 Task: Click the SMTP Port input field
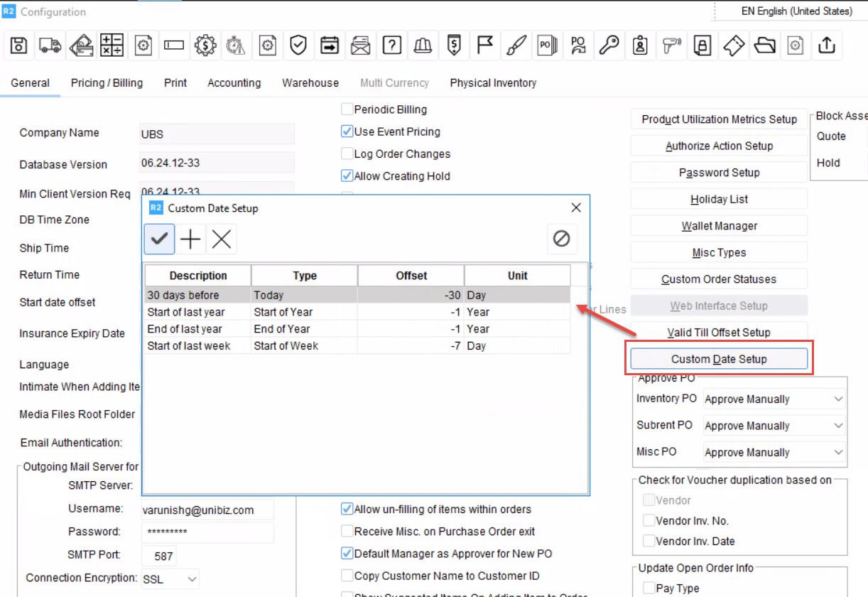[159, 556]
